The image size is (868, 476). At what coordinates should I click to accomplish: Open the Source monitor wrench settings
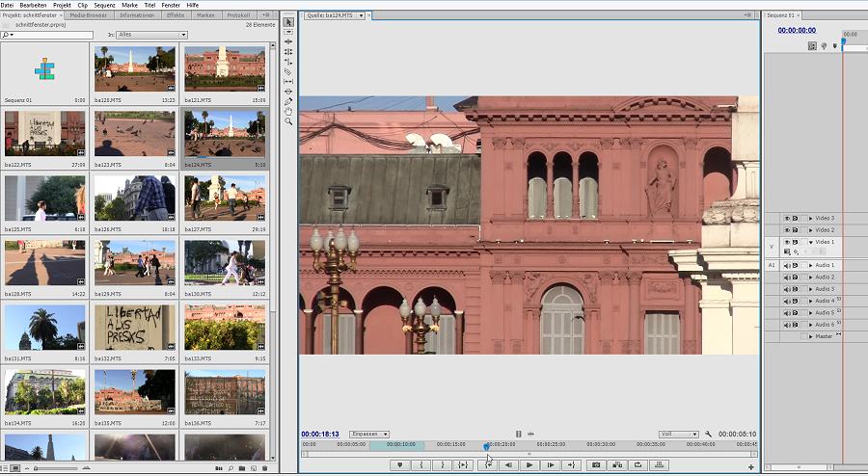point(708,435)
